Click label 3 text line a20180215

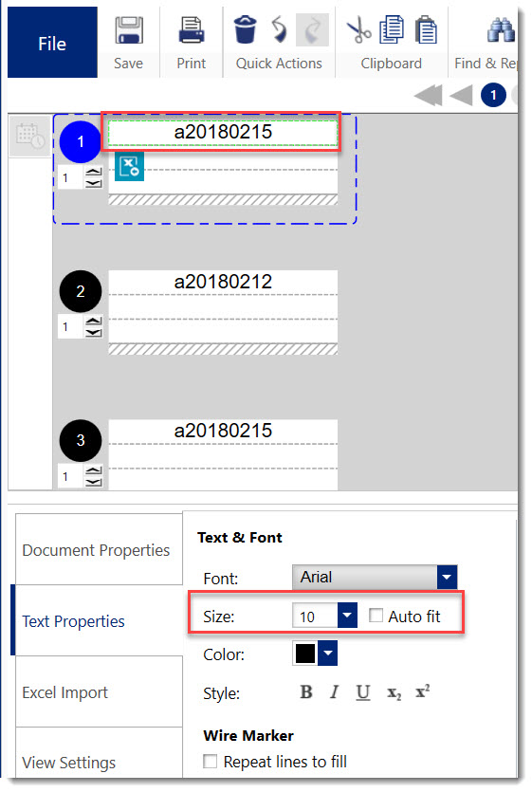223,431
